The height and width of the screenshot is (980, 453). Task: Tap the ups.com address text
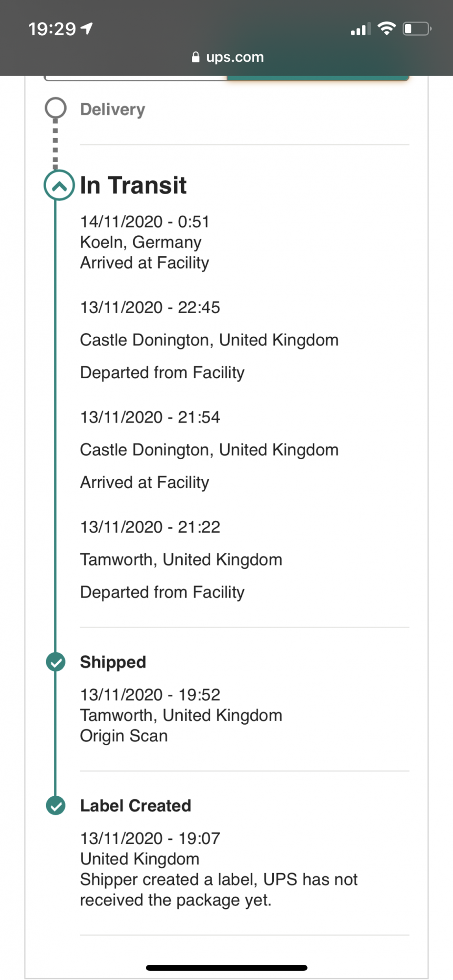coord(235,57)
